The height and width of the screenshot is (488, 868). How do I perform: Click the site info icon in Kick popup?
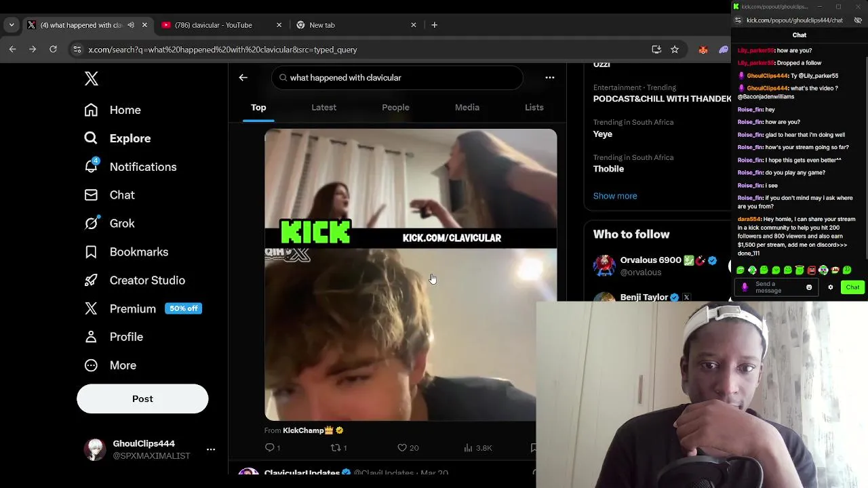point(737,20)
